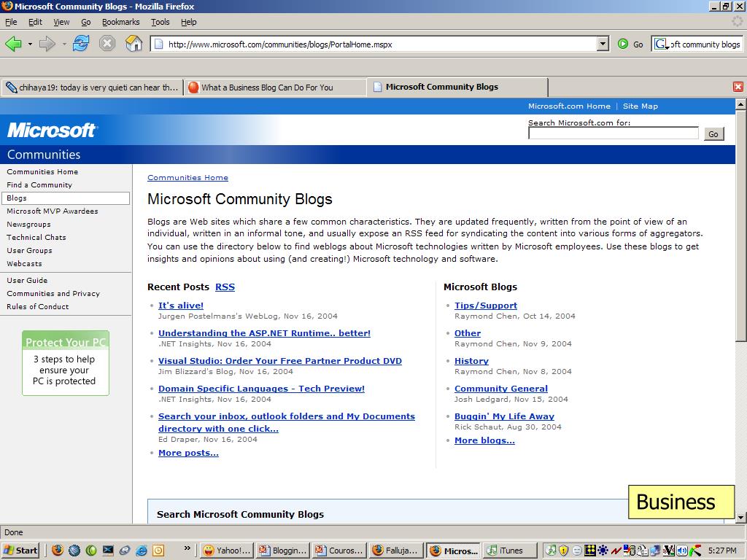Switch to the Falluja... taskbar window
Image resolution: width=747 pixels, height=560 pixels.
tap(396, 551)
